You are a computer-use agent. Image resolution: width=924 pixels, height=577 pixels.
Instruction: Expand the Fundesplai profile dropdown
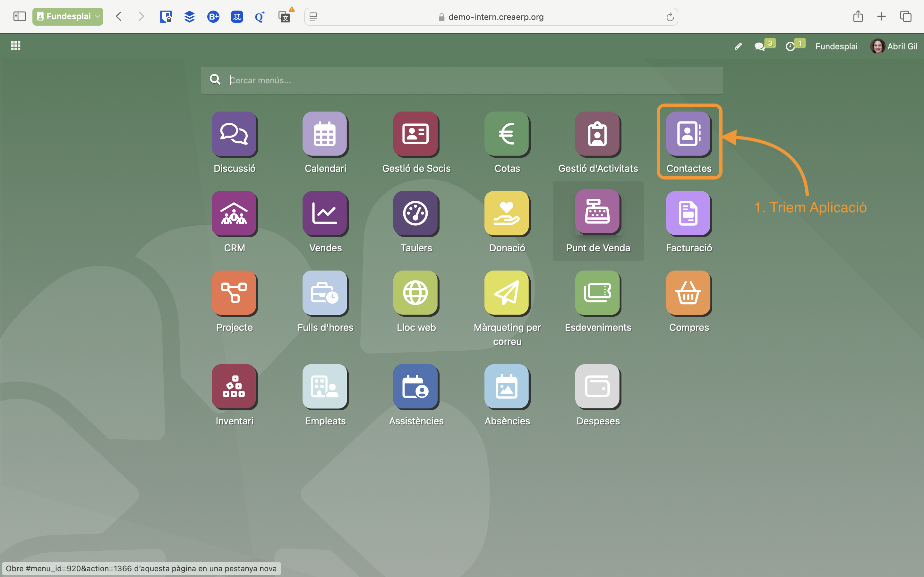pos(68,16)
